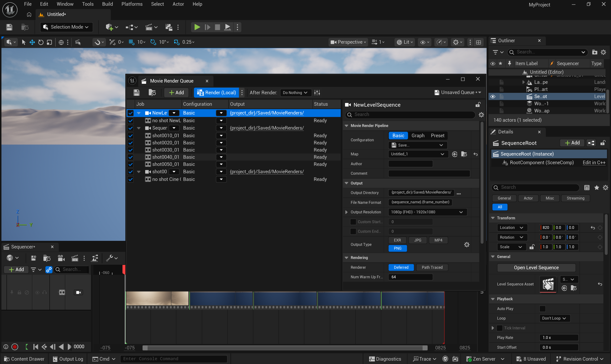Click the Open Level Sequence button
Viewport: 611px width, 364px height.
(536, 268)
